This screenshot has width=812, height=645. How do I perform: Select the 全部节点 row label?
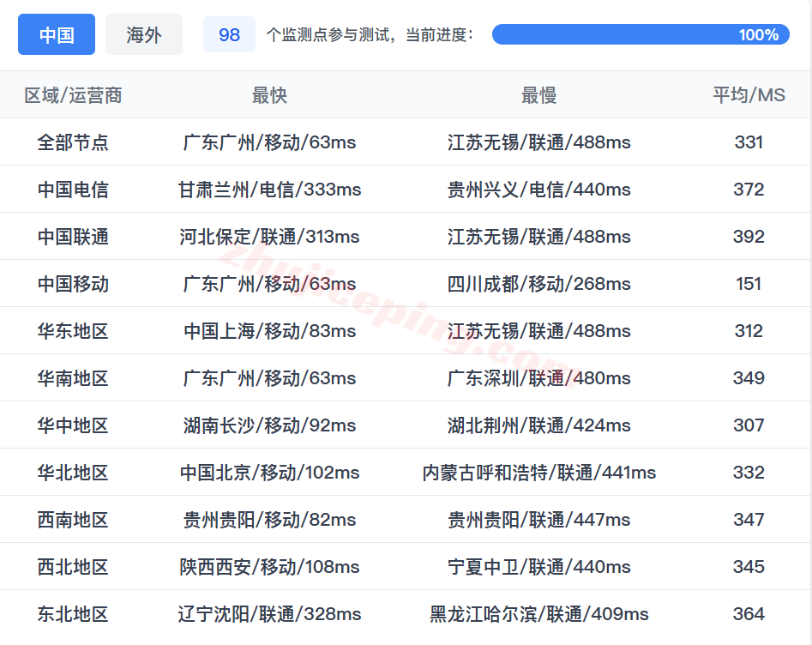coord(73,142)
